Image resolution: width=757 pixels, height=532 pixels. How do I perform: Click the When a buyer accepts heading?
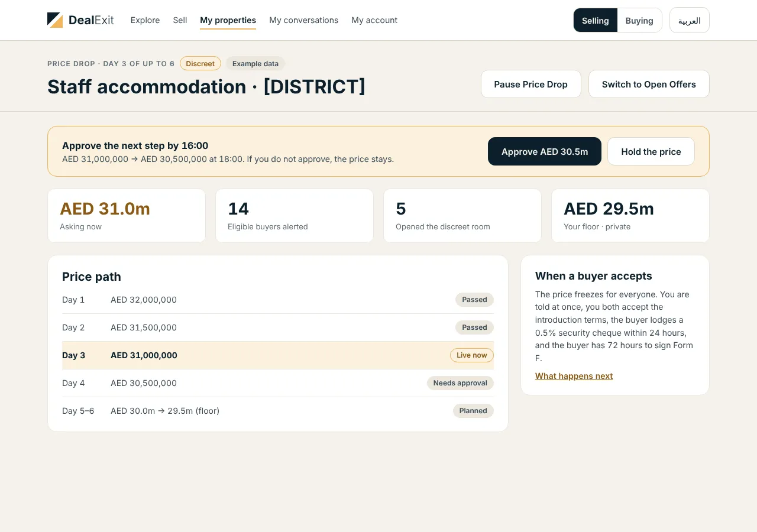(x=593, y=276)
